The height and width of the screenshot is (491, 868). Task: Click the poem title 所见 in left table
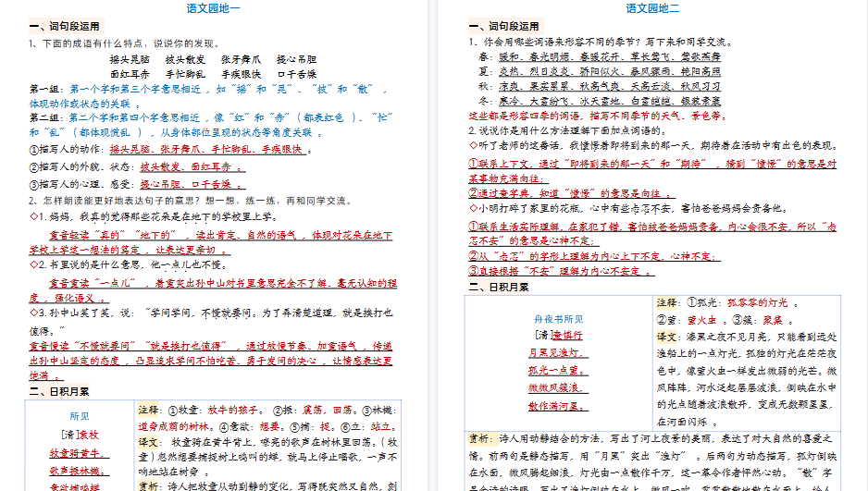pyautogui.click(x=80, y=416)
